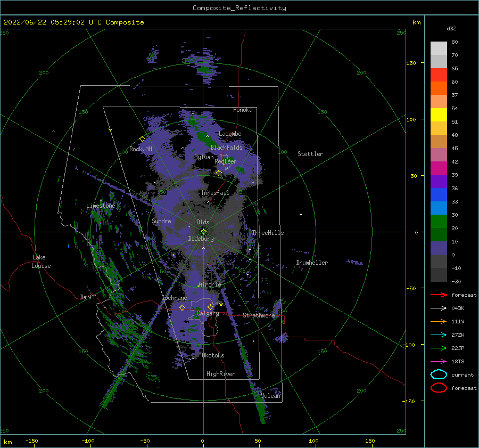Click the yellow diamond marker below RedDeer
Screen dimensions: 479x448
pos(219,173)
